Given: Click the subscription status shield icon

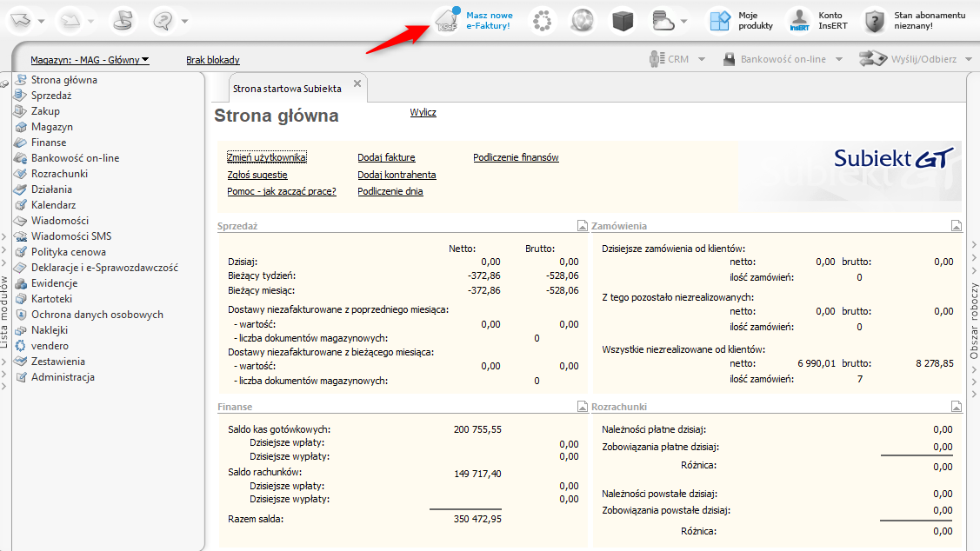Looking at the screenshot, I should tap(875, 20).
